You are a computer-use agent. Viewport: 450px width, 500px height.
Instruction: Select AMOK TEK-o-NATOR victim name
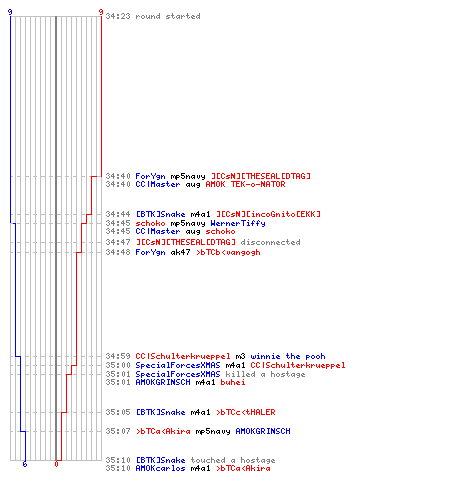point(245,184)
